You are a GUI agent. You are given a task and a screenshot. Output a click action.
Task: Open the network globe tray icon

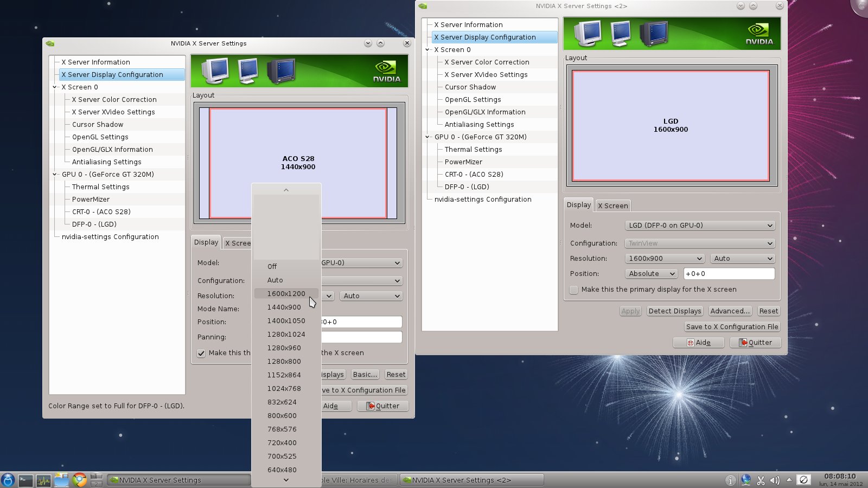[x=746, y=480]
